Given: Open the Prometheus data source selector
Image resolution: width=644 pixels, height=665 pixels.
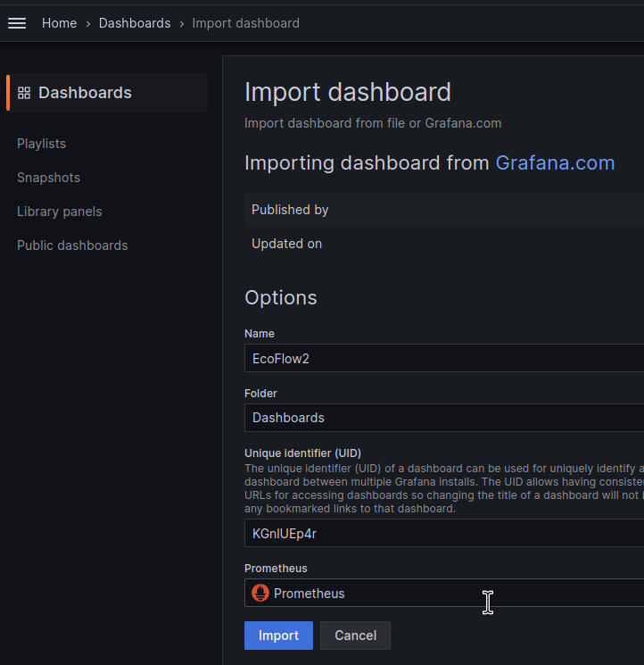Looking at the screenshot, I should tap(444, 593).
